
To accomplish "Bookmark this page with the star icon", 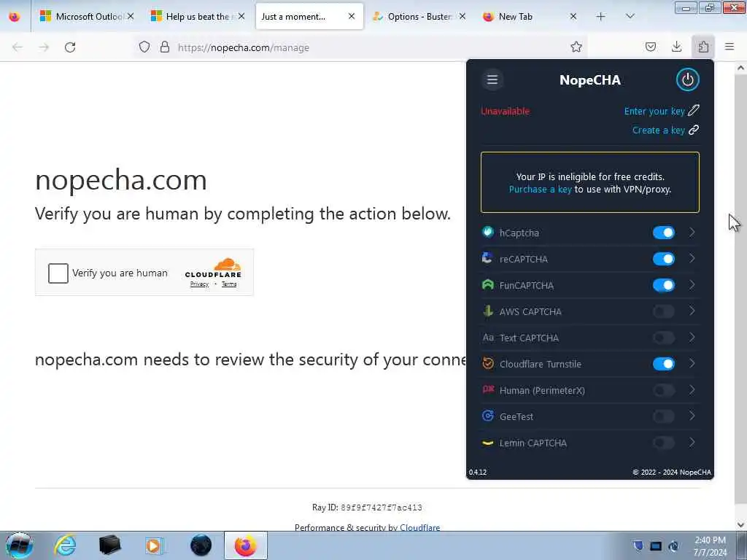I will (576, 47).
